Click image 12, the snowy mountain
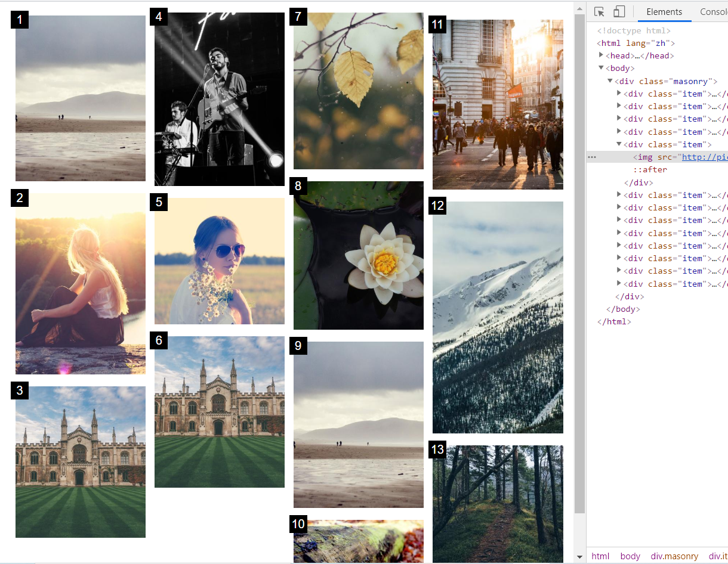The width and height of the screenshot is (728, 564). pyautogui.click(x=498, y=317)
